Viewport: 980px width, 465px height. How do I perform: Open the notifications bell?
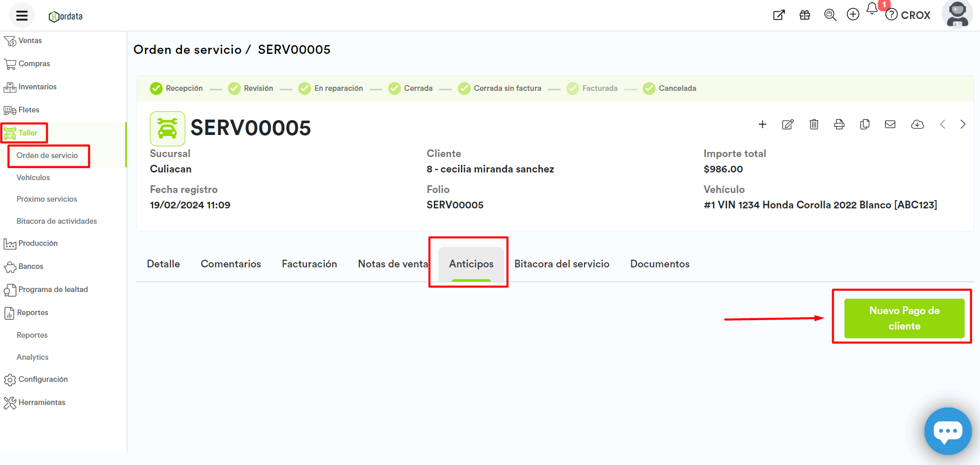(872, 9)
